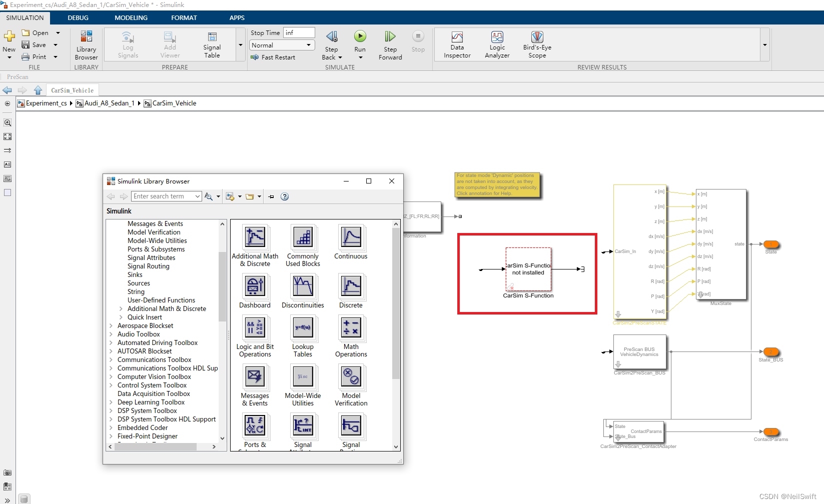Expand the Prepare gallery arrow
Viewport: 824px width, 504px height.
(x=241, y=45)
